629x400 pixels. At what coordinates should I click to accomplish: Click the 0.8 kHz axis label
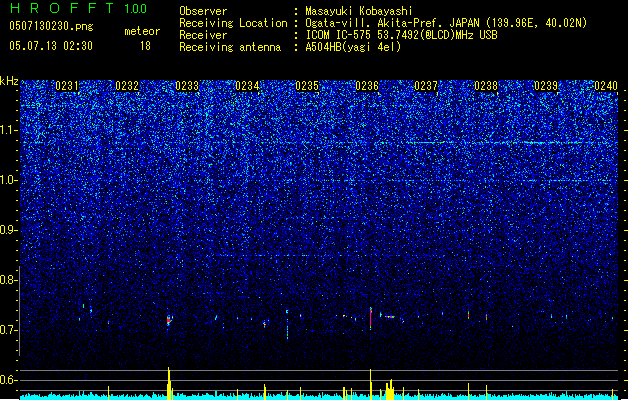pos(8,280)
